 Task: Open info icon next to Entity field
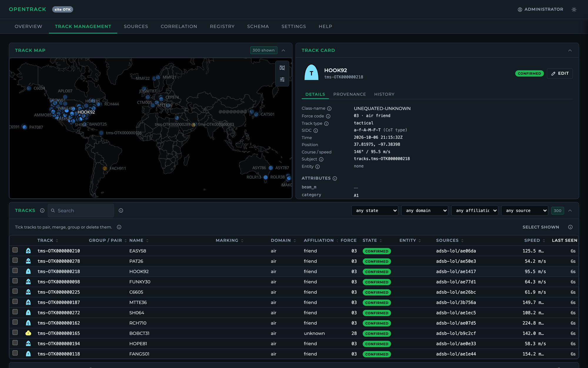tap(318, 167)
